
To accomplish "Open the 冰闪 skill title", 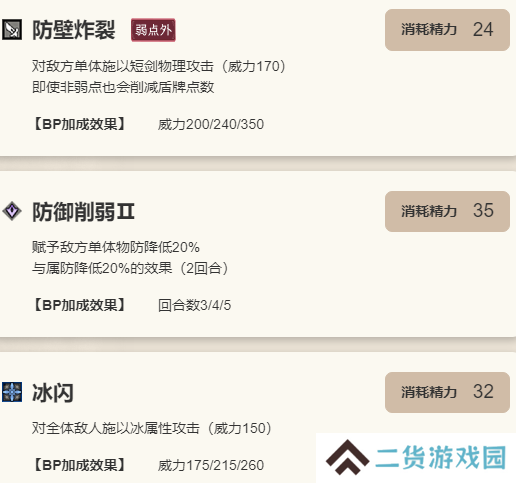I will pyautogui.click(x=53, y=393).
